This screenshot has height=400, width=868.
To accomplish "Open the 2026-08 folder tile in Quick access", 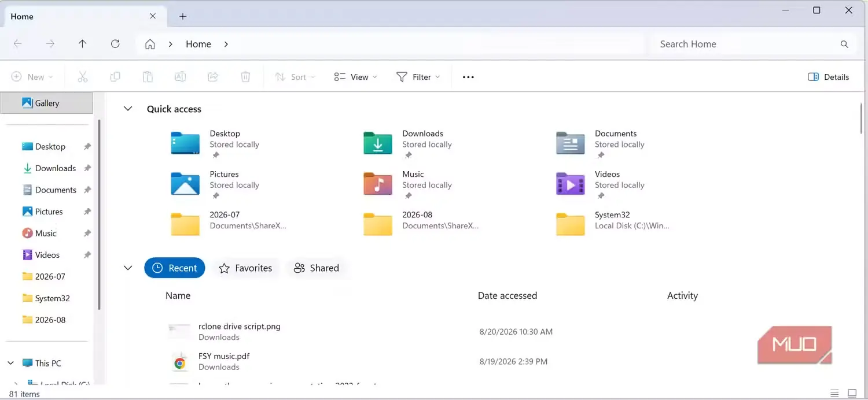I will pos(421,224).
